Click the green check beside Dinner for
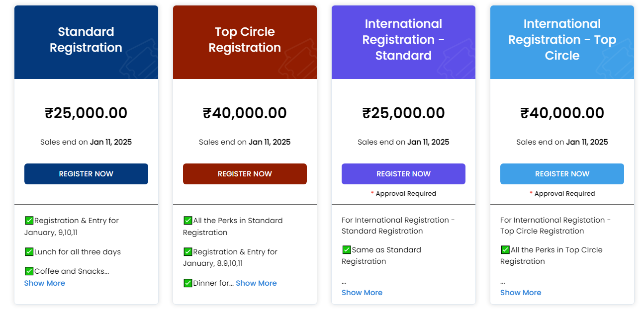This screenshot has height=317, width=644. point(187,283)
